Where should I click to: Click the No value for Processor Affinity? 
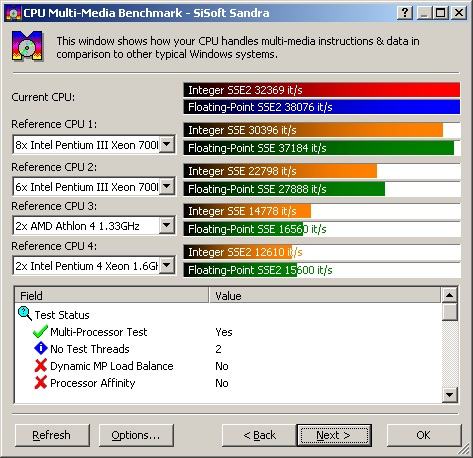(x=222, y=383)
